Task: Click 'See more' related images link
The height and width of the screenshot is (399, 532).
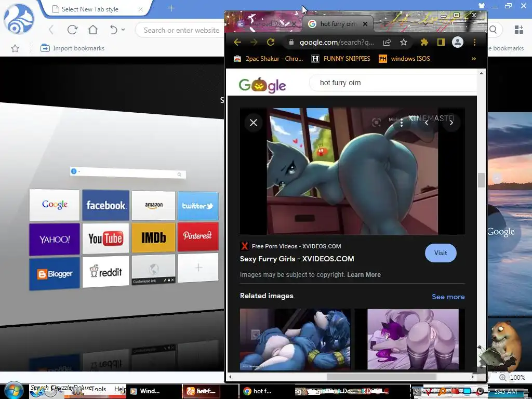Action: point(448,297)
